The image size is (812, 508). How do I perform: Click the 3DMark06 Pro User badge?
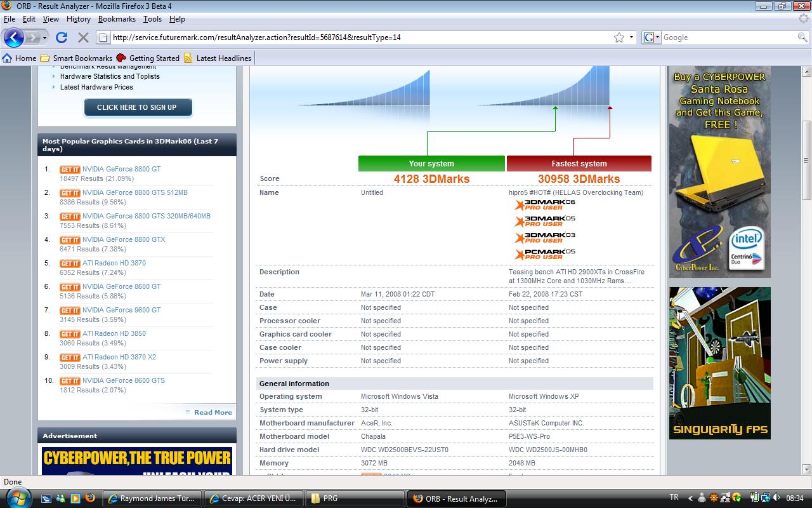point(545,204)
